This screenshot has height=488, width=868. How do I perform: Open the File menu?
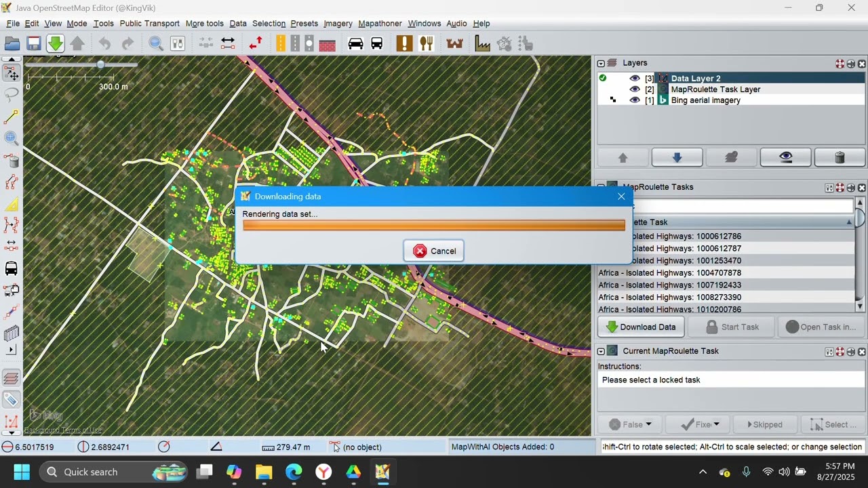(13, 23)
